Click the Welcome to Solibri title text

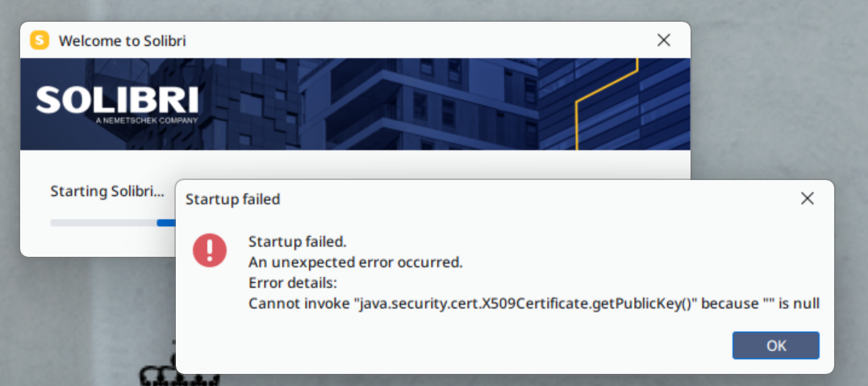click(x=123, y=41)
